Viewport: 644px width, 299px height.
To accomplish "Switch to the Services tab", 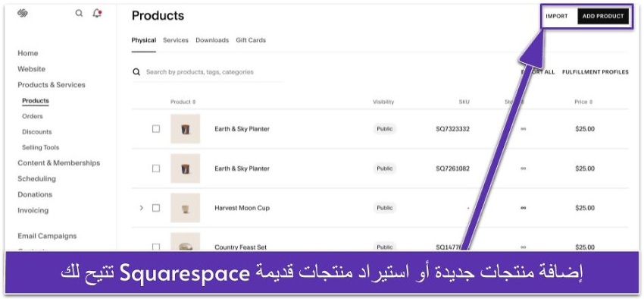I will point(176,40).
